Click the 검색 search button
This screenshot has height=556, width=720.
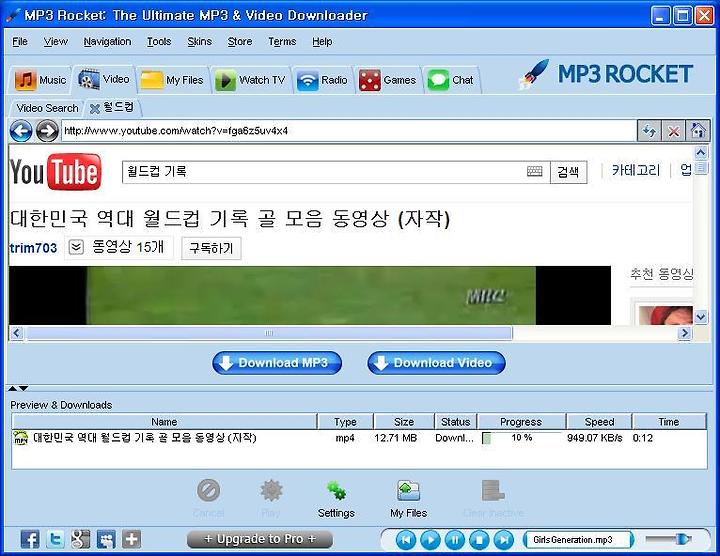click(x=568, y=172)
